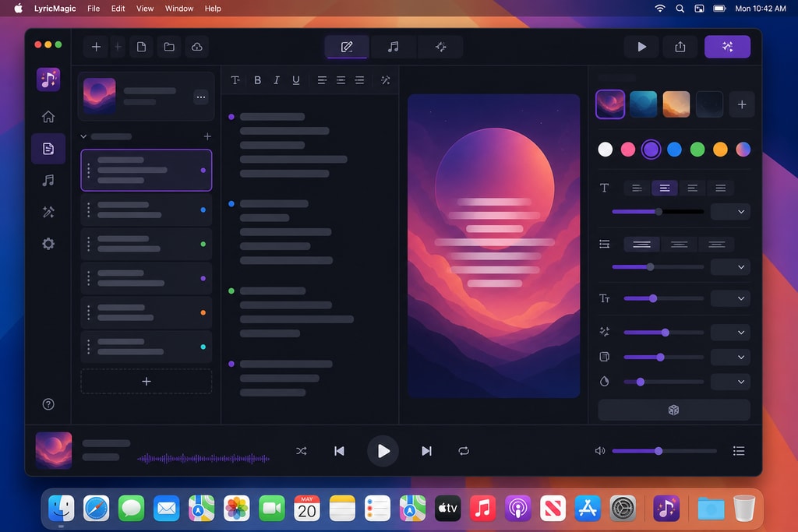Open Spotlight search in menu bar
Screen dimensions: 798x532
(x=680, y=8)
